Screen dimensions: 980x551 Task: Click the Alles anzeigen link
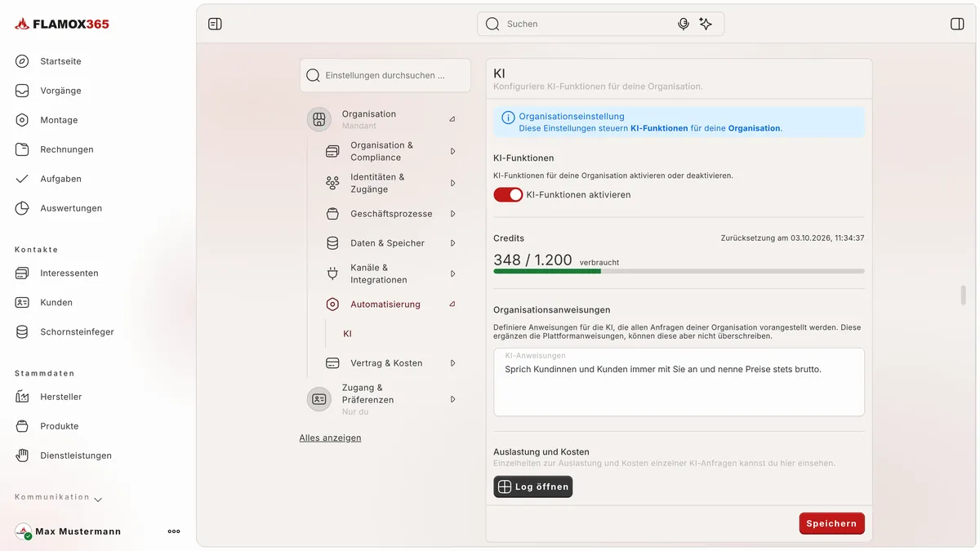330,438
